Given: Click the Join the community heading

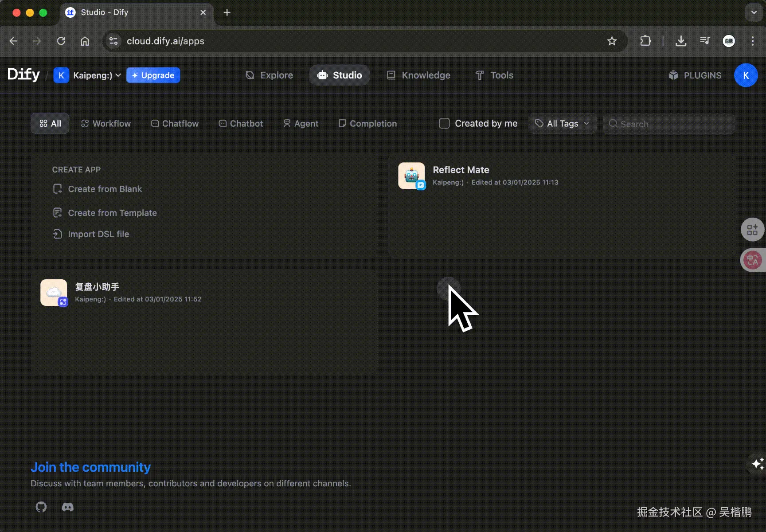Looking at the screenshot, I should 90,467.
